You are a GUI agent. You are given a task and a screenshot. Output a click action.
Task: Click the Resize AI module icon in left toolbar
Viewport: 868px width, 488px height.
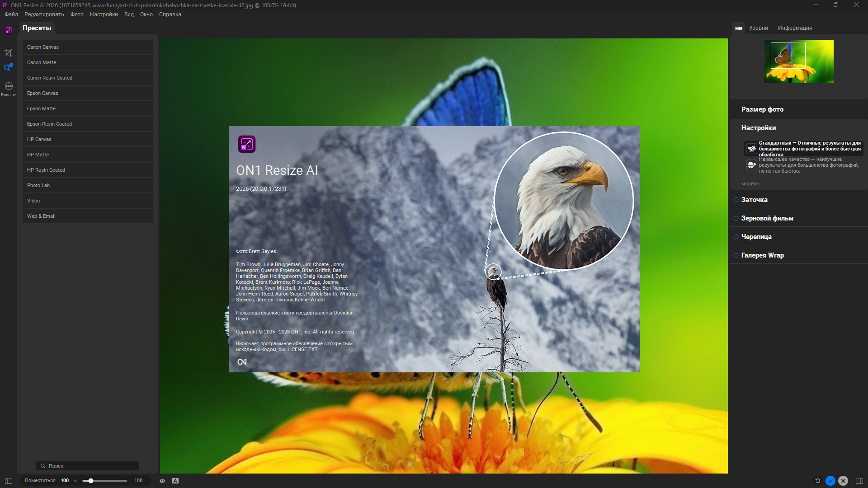pyautogui.click(x=9, y=30)
